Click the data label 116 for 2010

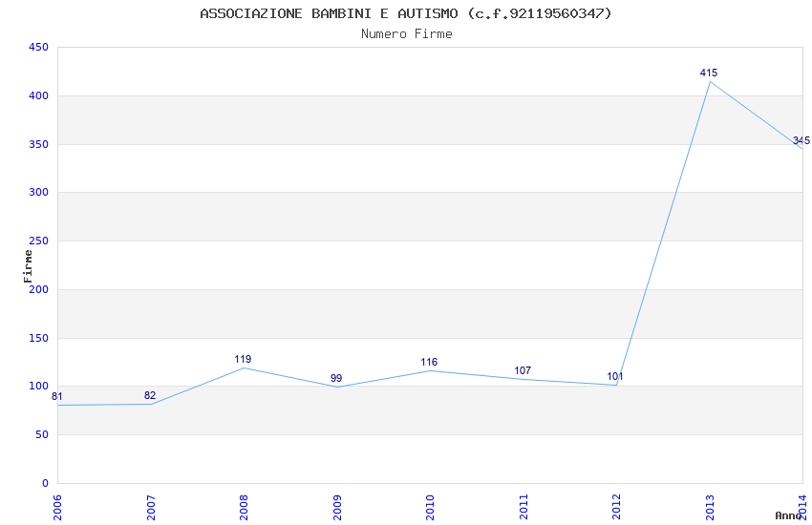[x=429, y=362]
